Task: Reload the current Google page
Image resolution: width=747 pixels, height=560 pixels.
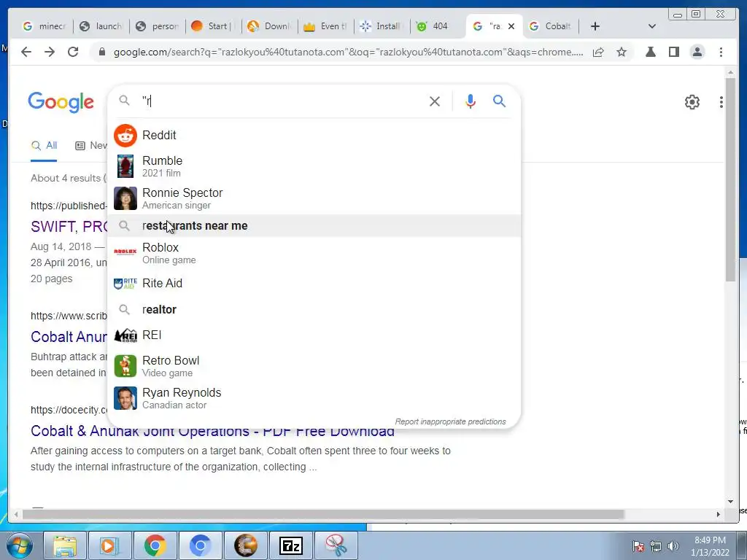Action: (x=73, y=52)
